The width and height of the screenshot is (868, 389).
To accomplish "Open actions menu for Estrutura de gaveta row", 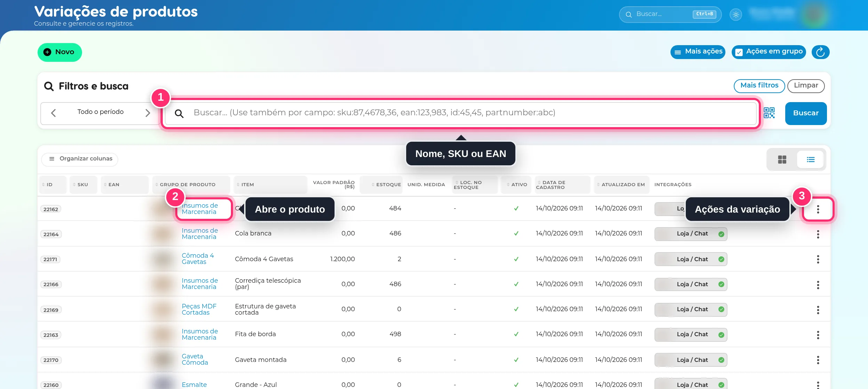I will click(818, 310).
